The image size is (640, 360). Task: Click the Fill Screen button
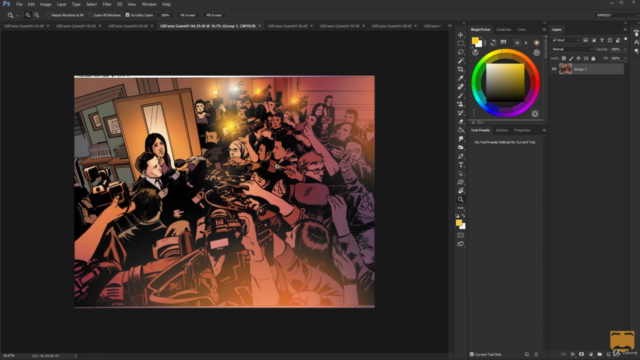coord(214,15)
